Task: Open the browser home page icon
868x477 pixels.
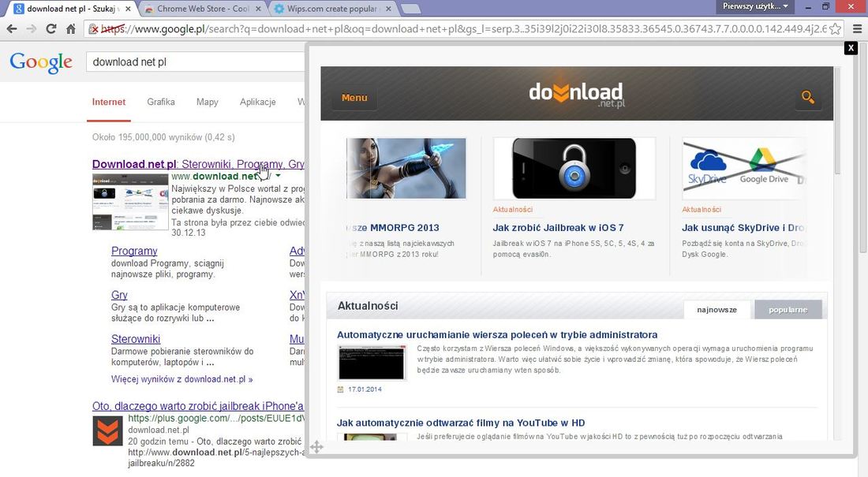Action: (x=71, y=28)
